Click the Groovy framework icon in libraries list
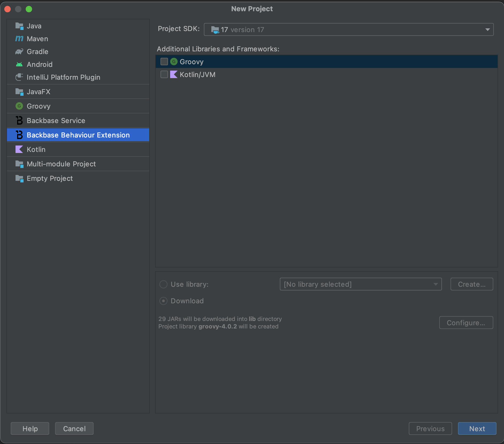This screenshot has height=444, width=504. click(x=174, y=62)
